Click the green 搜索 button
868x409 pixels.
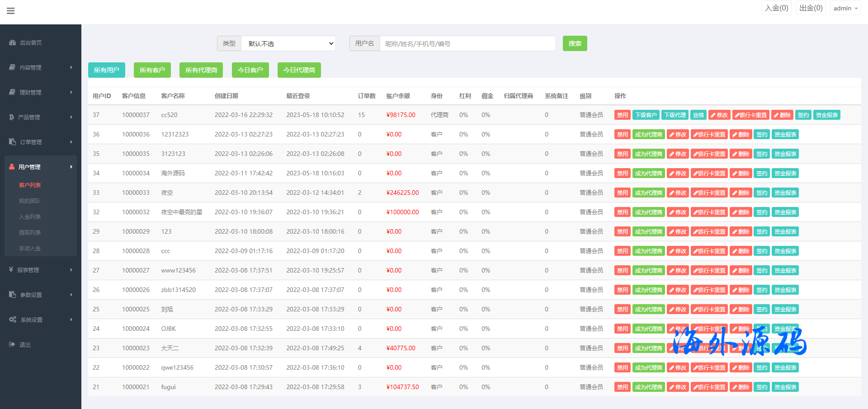pyautogui.click(x=575, y=43)
